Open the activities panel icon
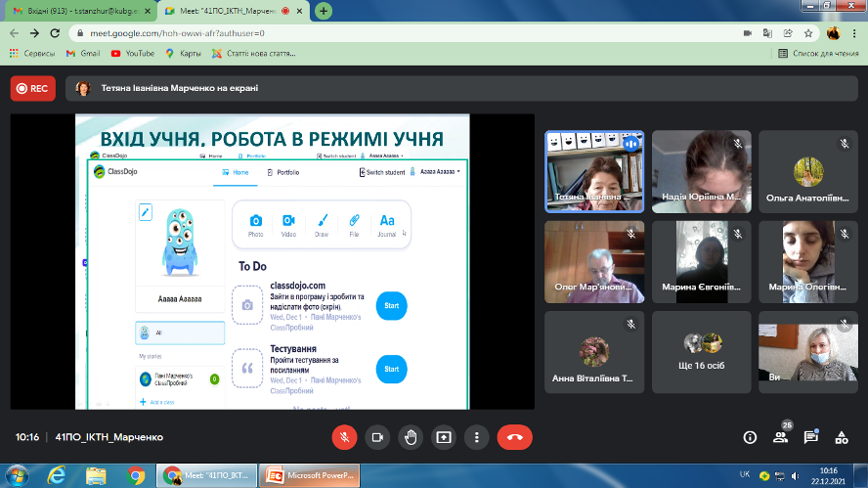 tap(840, 437)
